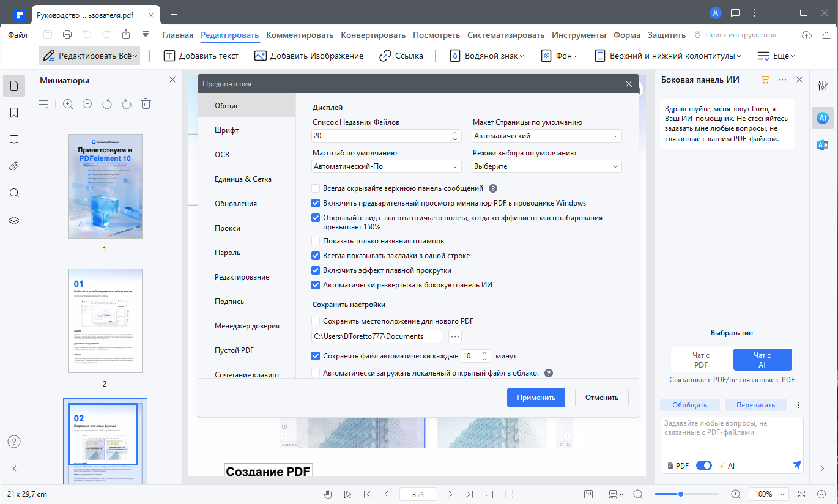
Task: Go to first page in bottom bar
Action: (367, 494)
